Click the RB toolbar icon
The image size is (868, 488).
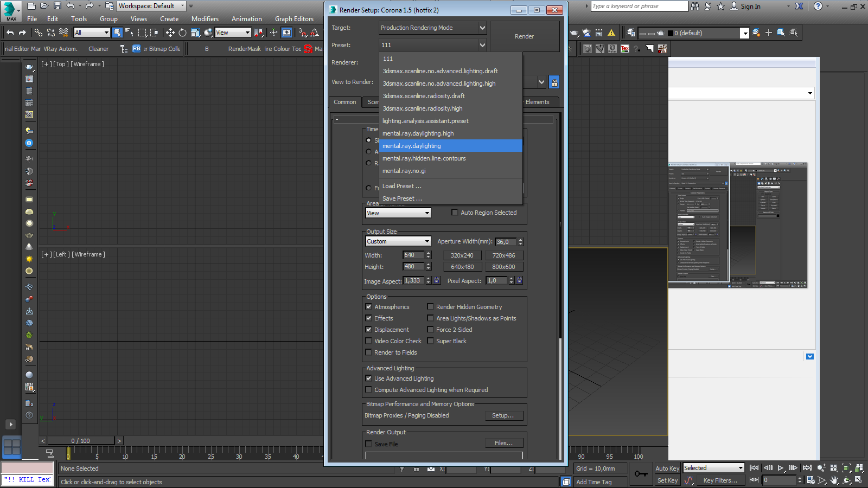[137, 49]
